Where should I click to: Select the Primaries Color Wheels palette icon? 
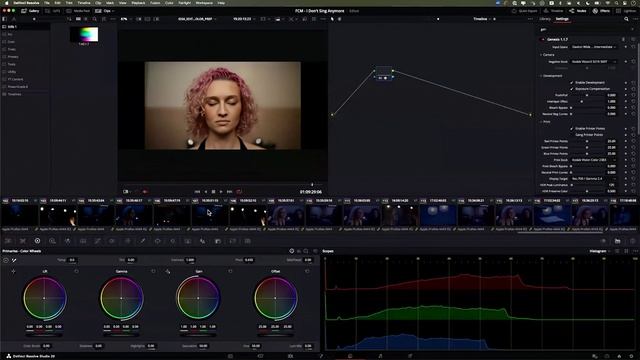(x=37, y=241)
